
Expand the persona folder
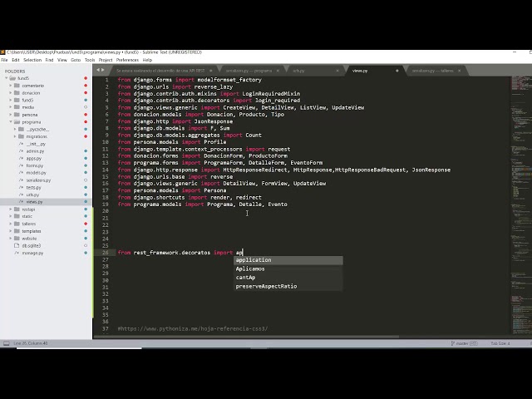11,115
